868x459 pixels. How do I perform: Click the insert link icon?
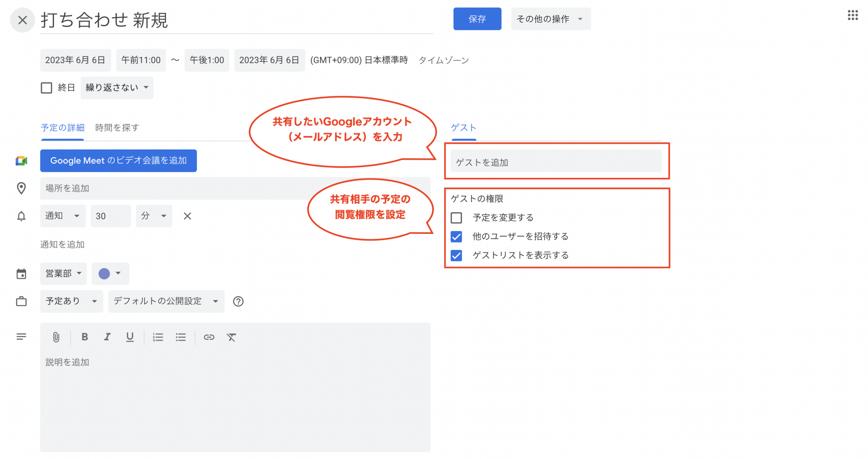[209, 337]
